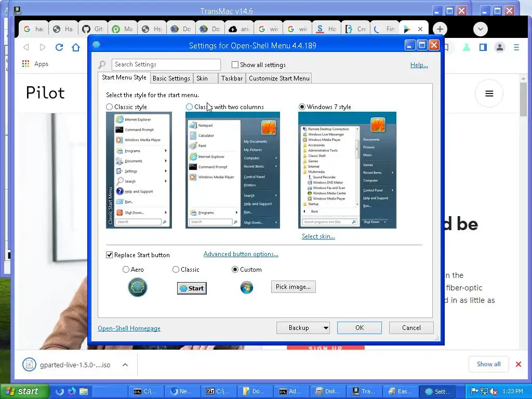Open the browser tab search chevron

pyautogui.click(x=481, y=29)
